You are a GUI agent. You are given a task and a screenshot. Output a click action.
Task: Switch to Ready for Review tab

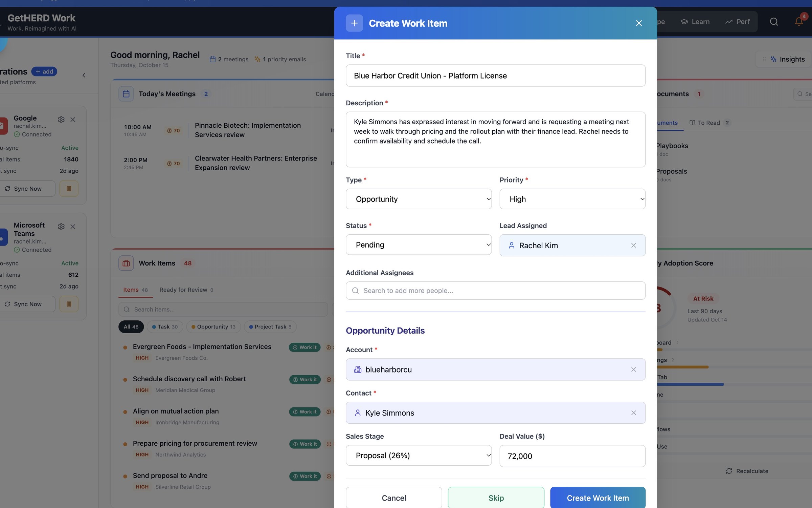pyautogui.click(x=186, y=290)
